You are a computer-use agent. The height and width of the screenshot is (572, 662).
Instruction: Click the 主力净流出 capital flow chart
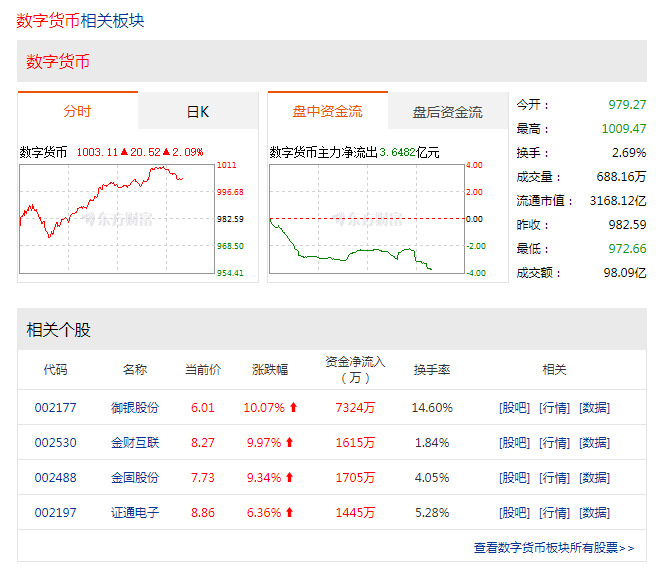367,219
